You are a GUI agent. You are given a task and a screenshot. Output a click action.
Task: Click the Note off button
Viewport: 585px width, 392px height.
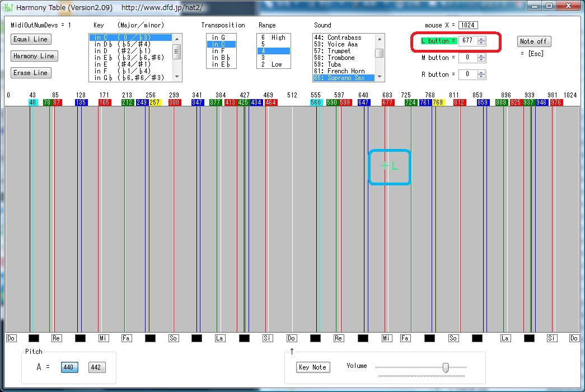click(x=533, y=41)
